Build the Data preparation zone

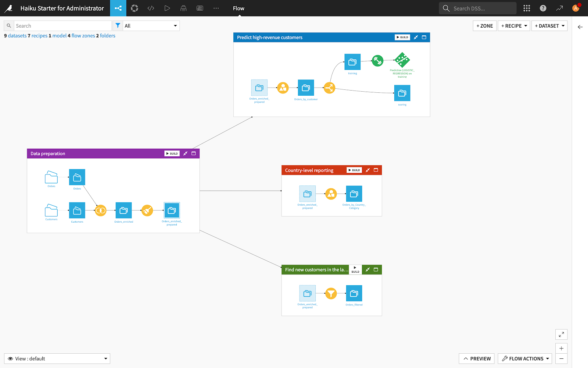172,153
